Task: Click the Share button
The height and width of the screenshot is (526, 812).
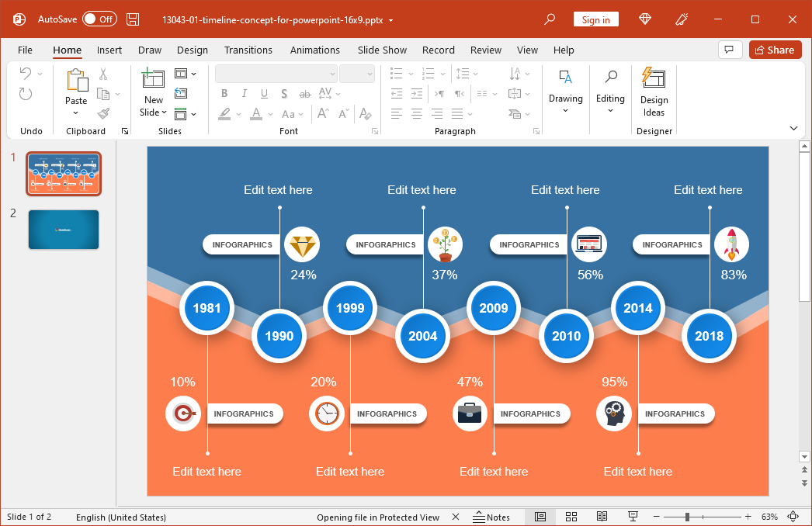Action: [x=775, y=50]
